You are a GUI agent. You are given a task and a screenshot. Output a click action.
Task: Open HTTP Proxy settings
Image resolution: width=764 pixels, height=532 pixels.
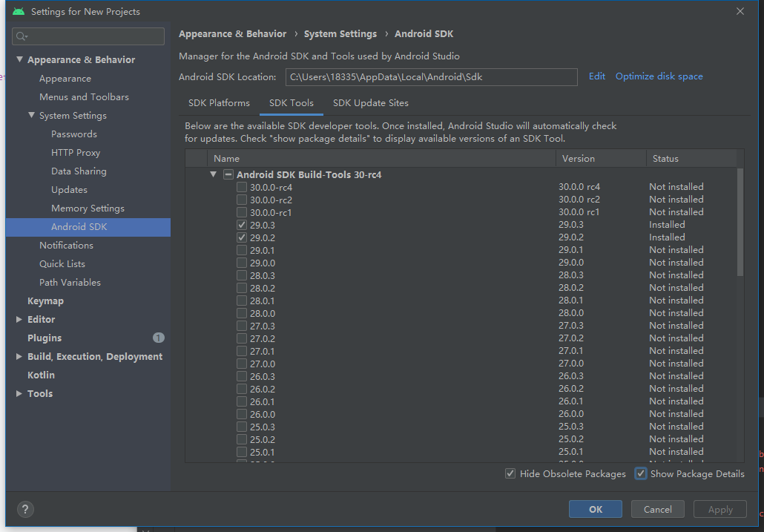(76, 153)
